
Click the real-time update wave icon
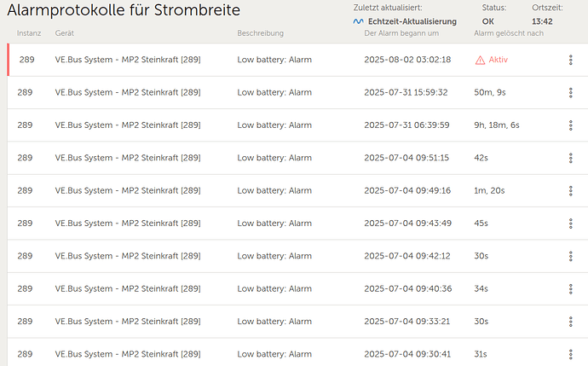click(358, 21)
